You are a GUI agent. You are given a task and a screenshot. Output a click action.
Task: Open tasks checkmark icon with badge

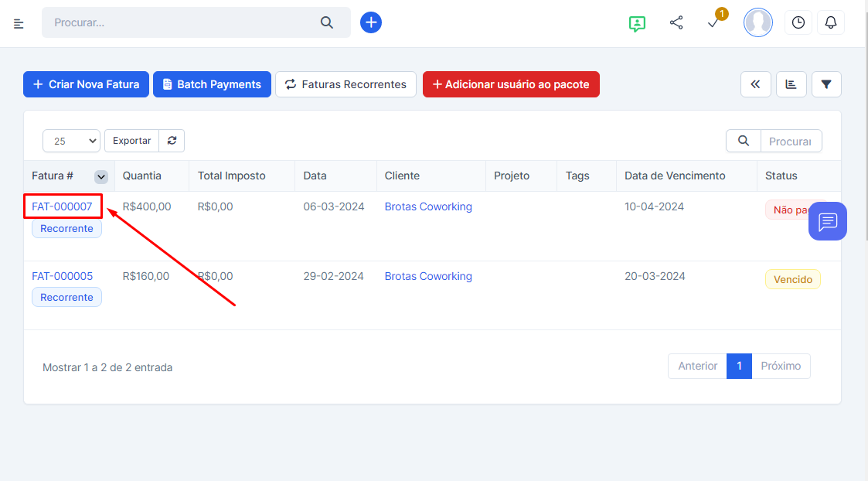pos(713,23)
